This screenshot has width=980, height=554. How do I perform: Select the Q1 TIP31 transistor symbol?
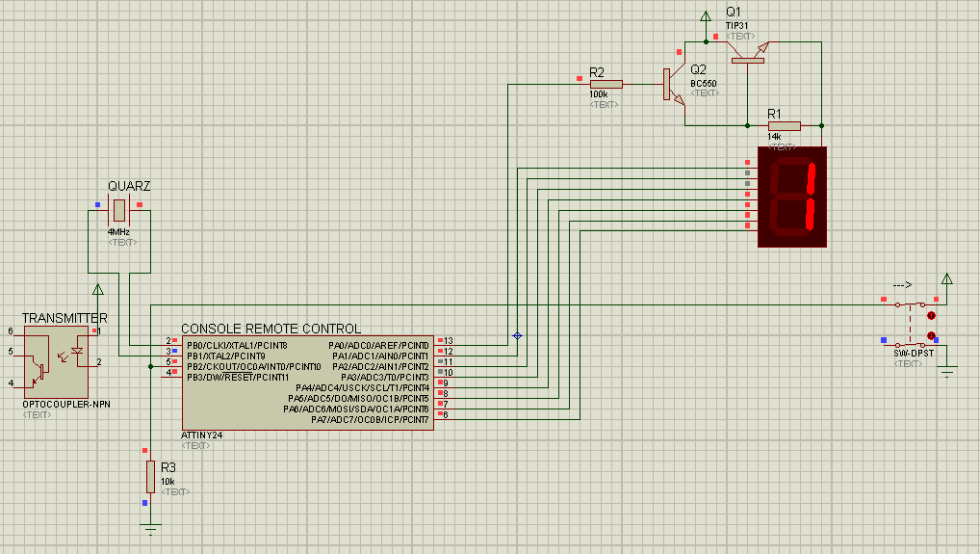pos(747,56)
